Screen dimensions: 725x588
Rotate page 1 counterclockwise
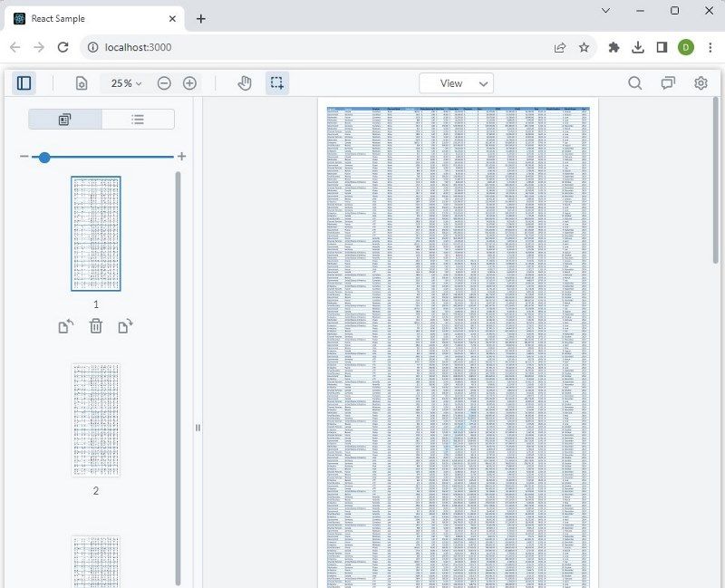[x=66, y=326]
